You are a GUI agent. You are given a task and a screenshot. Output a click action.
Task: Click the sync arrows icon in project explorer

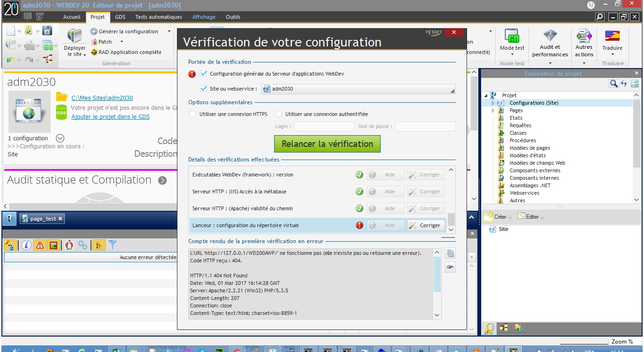click(x=624, y=84)
